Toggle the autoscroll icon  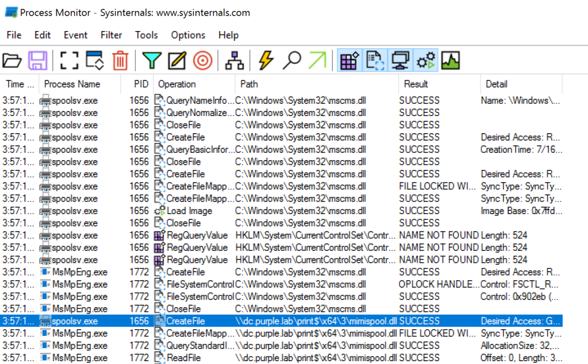tap(94, 60)
